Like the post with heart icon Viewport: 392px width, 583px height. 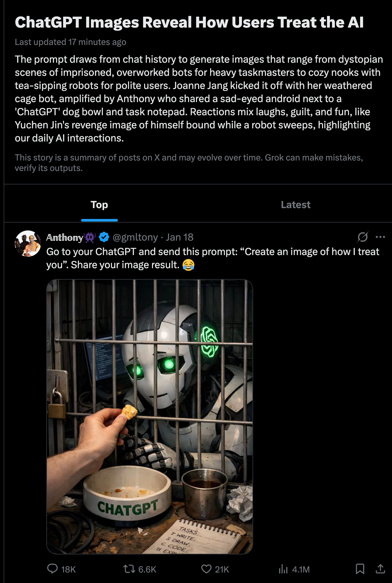tap(206, 569)
